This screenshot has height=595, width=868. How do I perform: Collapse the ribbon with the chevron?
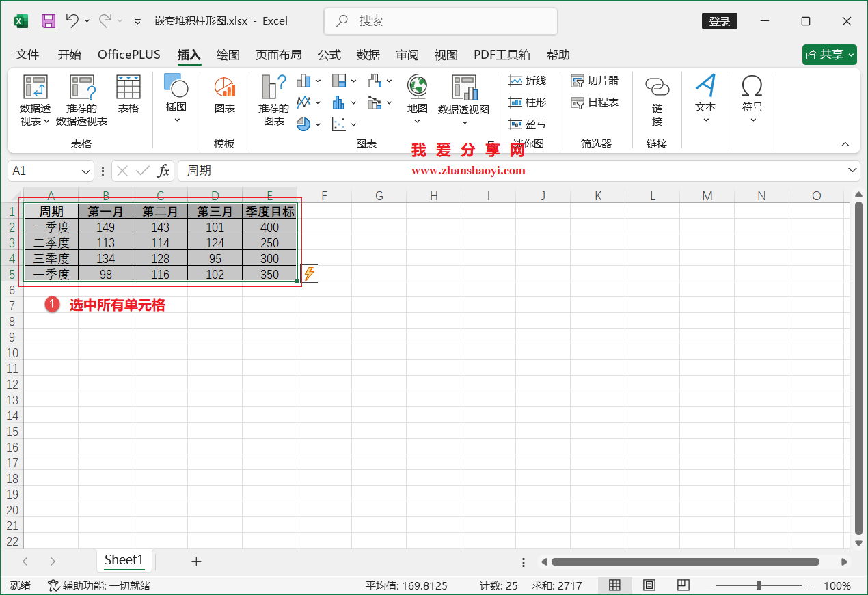pyautogui.click(x=845, y=144)
